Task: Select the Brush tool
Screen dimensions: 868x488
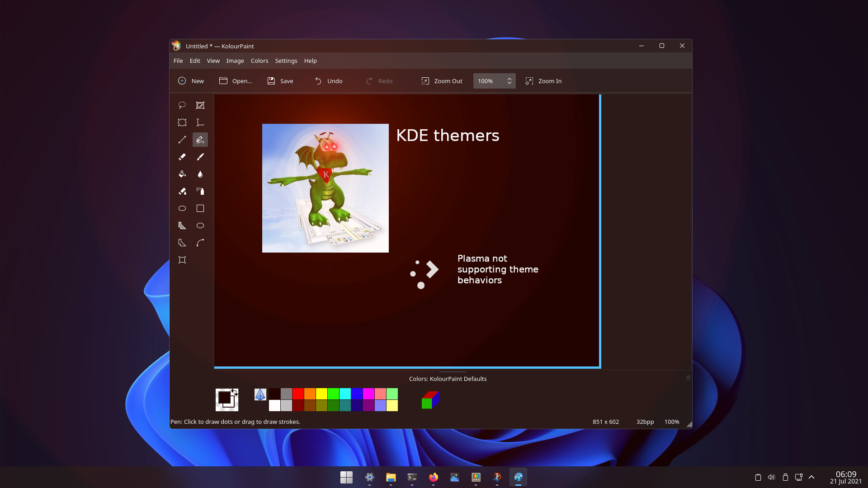Action: pyautogui.click(x=200, y=157)
